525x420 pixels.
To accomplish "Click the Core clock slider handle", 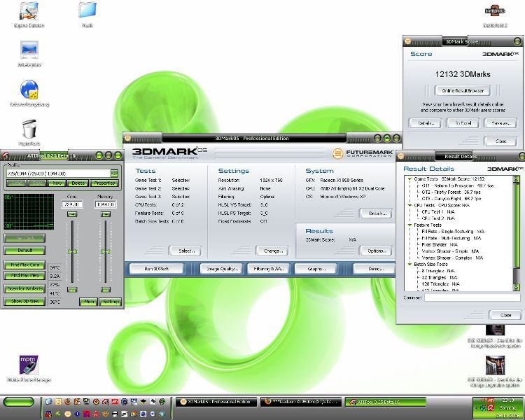I will tap(72, 251).
